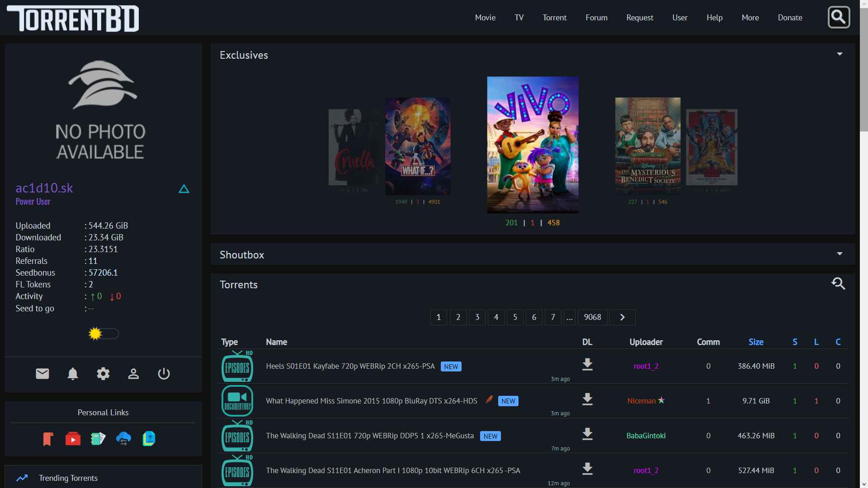Open the torrent search magnifier icon
Screen dimensions: 868x488
point(839,284)
